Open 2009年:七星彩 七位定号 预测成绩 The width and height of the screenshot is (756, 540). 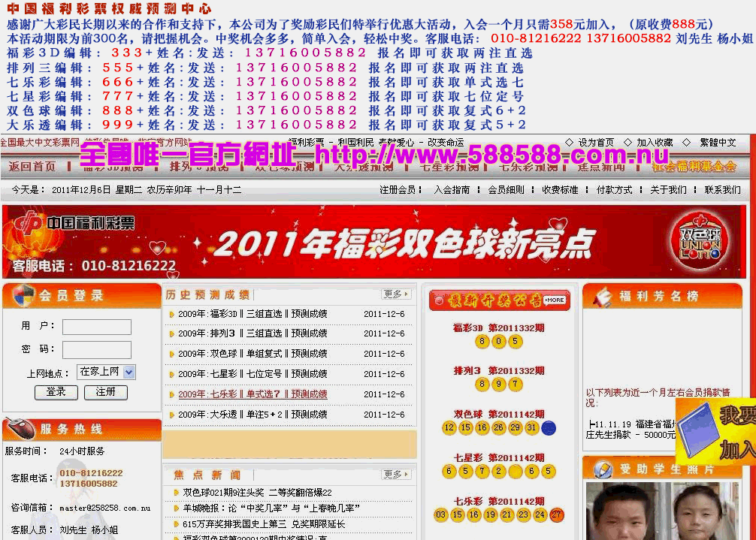(253, 374)
